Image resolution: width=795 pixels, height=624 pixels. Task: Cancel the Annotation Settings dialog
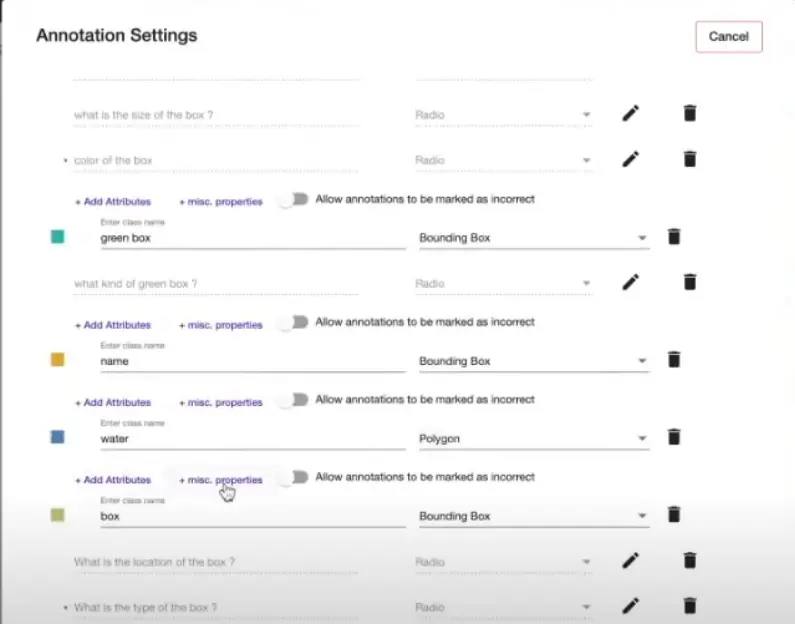tap(728, 37)
